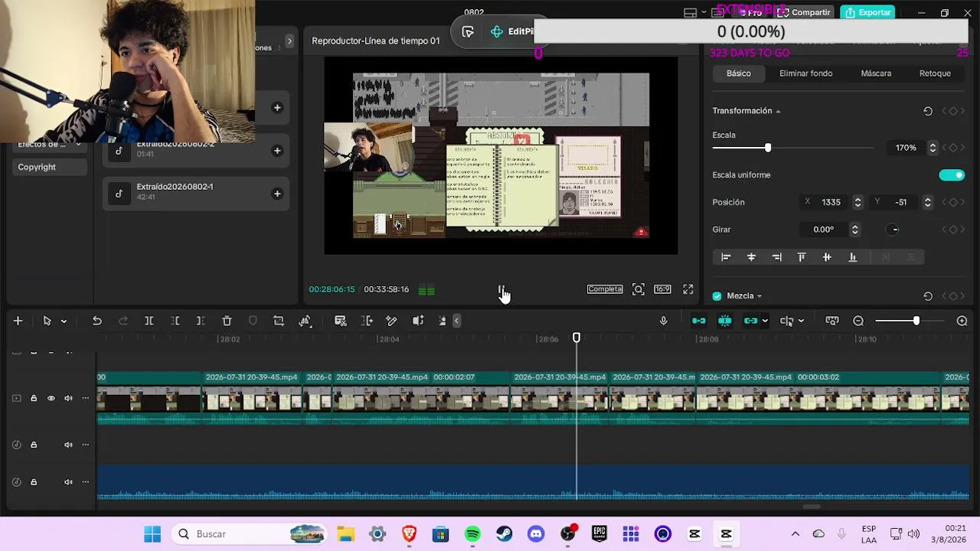Lock the main video track
The image size is (980, 551).
coord(34,398)
